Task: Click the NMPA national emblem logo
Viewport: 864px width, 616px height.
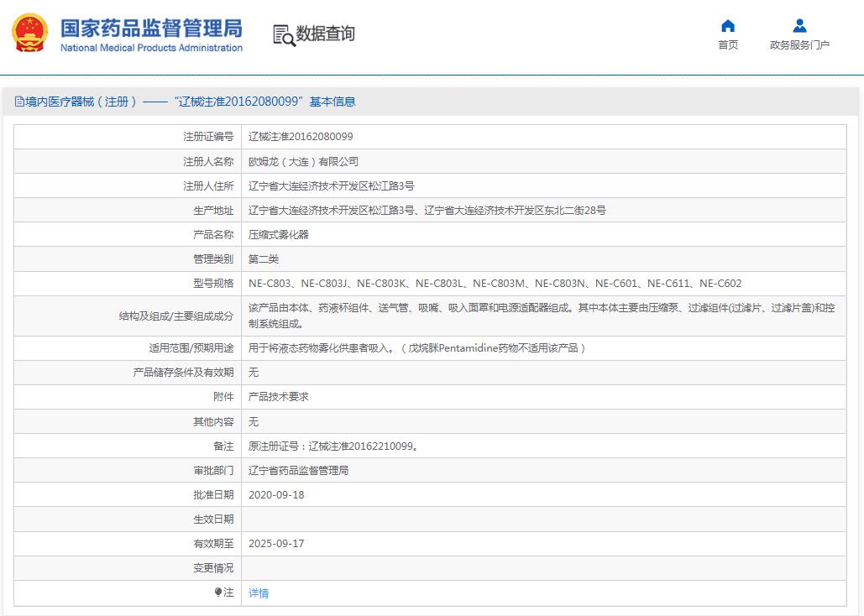Action: [30, 34]
